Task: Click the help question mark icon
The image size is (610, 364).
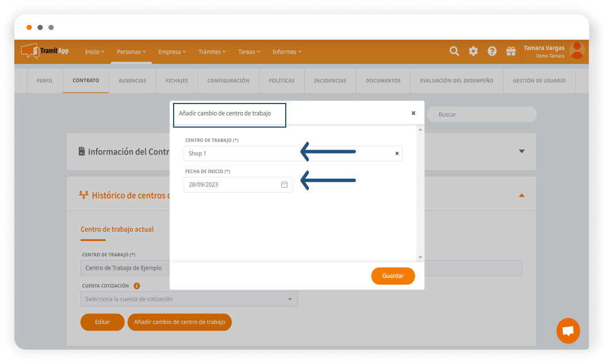Action: point(492,51)
